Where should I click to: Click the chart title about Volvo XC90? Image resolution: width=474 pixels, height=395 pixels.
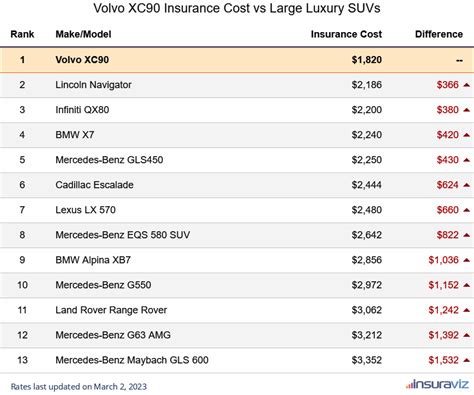[x=237, y=8]
